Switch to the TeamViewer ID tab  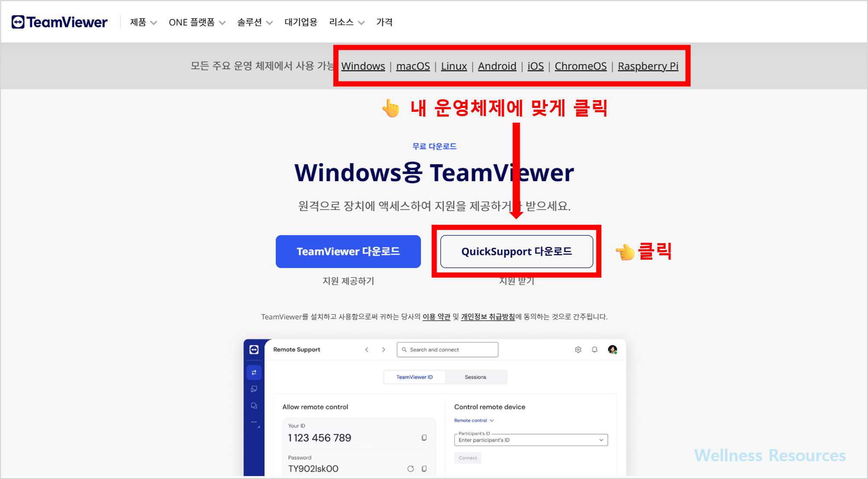click(415, 377)
